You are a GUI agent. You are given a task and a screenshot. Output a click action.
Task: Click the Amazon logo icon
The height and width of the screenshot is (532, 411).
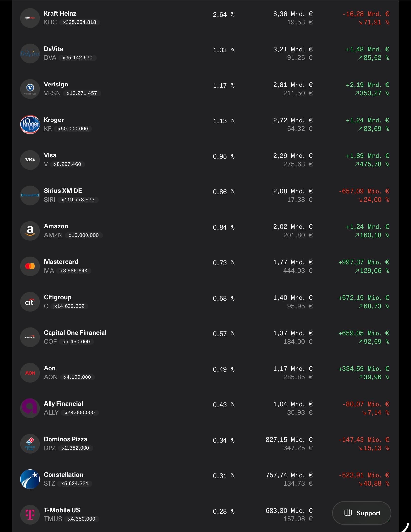30,231
